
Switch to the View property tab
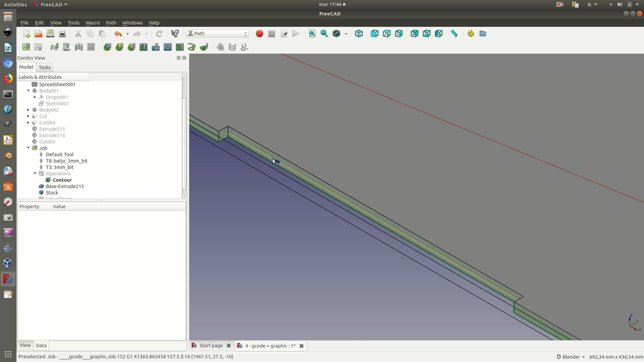25,345
